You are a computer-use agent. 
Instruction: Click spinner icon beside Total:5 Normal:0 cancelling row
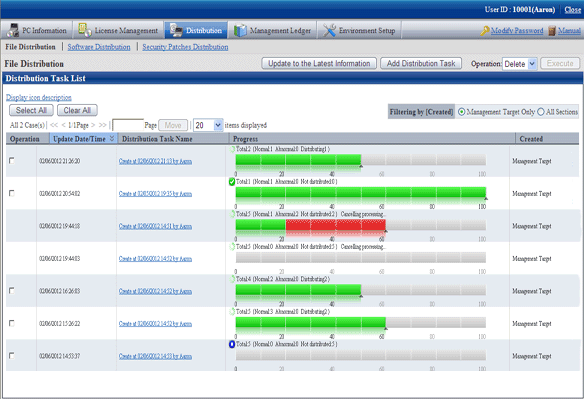tap(232, 247)
